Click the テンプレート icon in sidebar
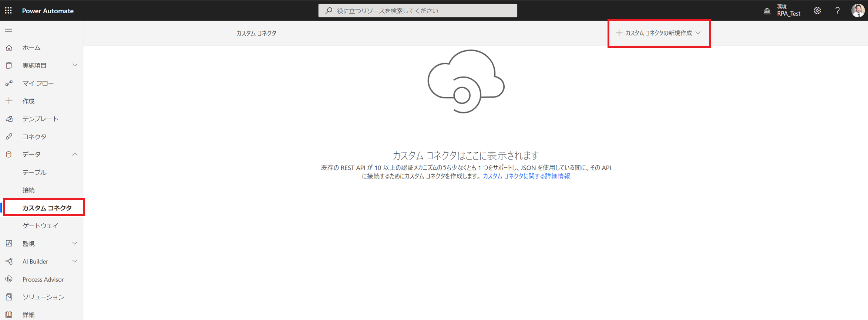Screen dimensions: 868x320 pos(9,119)
